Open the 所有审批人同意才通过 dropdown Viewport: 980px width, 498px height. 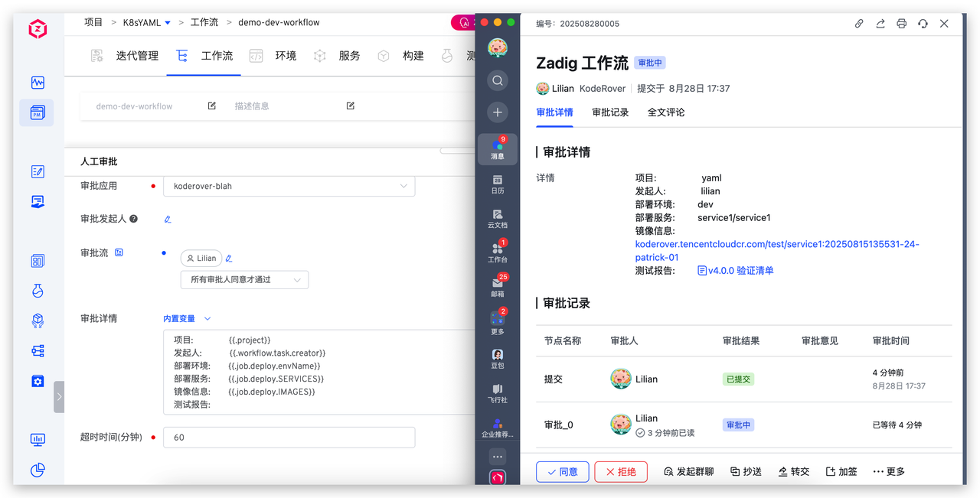point(245,280)
